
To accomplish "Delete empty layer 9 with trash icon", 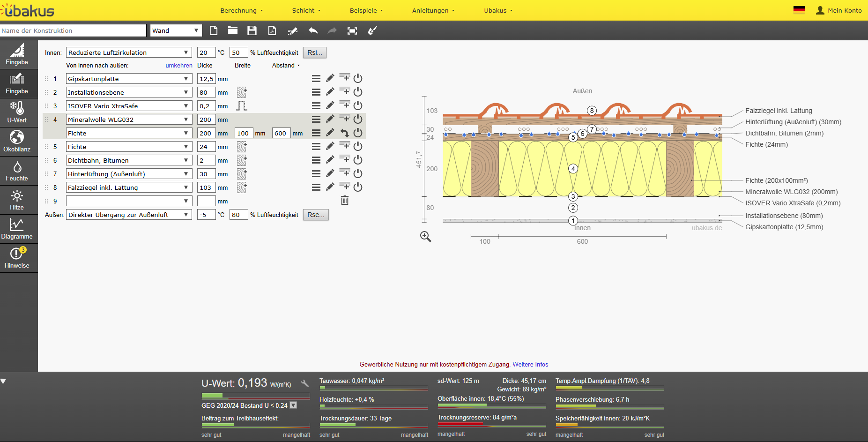I will 345,201.
